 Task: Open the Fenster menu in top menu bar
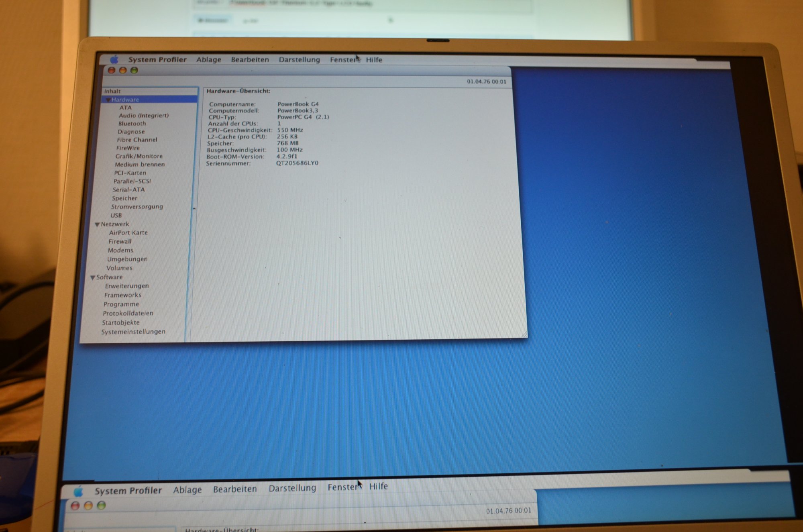[x=344, y=59]
